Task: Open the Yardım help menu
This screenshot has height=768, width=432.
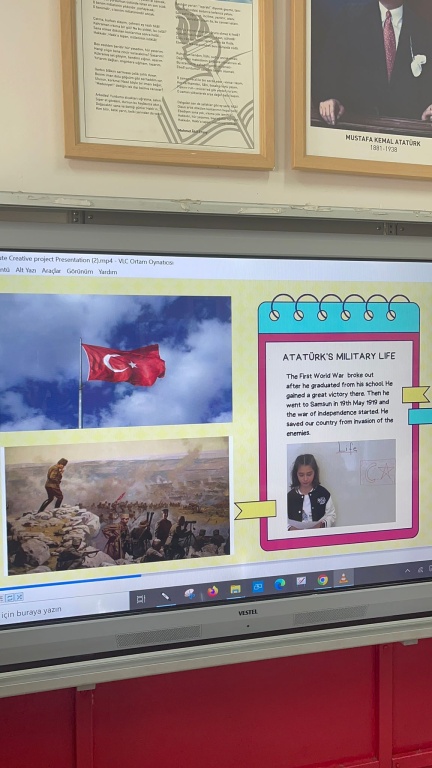Action: [108, 272]
